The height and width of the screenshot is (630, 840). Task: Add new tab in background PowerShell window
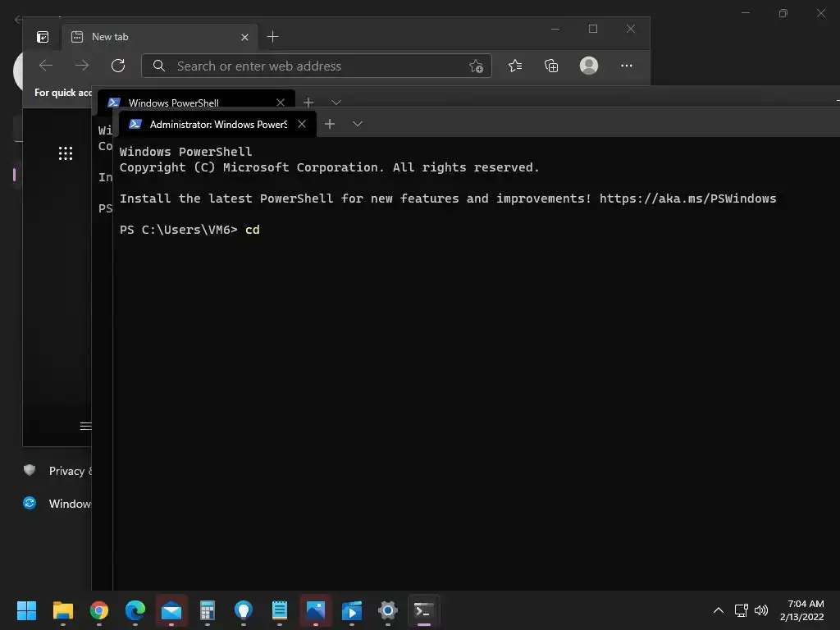[x=308, y=103]
